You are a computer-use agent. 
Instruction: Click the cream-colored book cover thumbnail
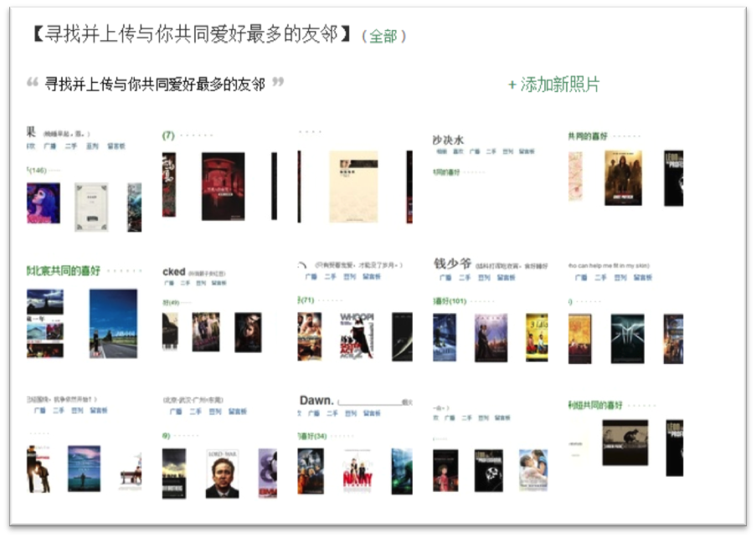[x=353, y=187]
